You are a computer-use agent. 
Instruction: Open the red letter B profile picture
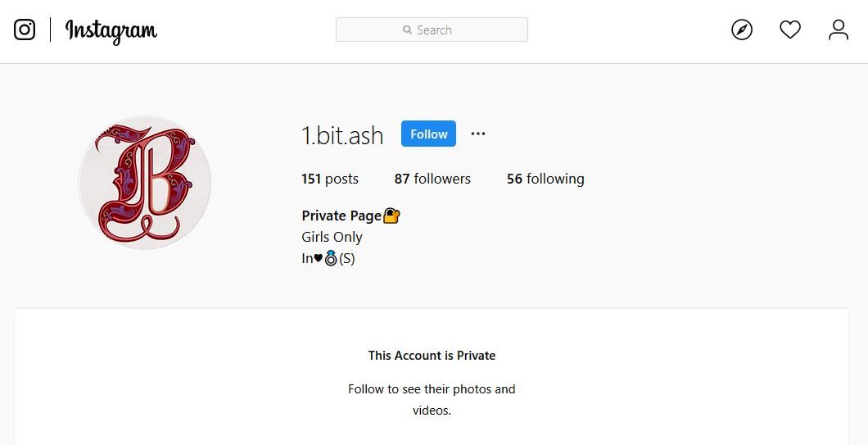[144, 183]
